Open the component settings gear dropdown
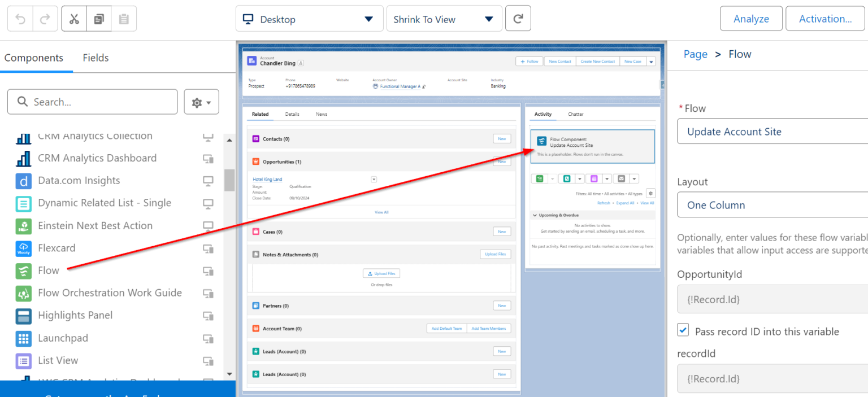 (201, 102)
